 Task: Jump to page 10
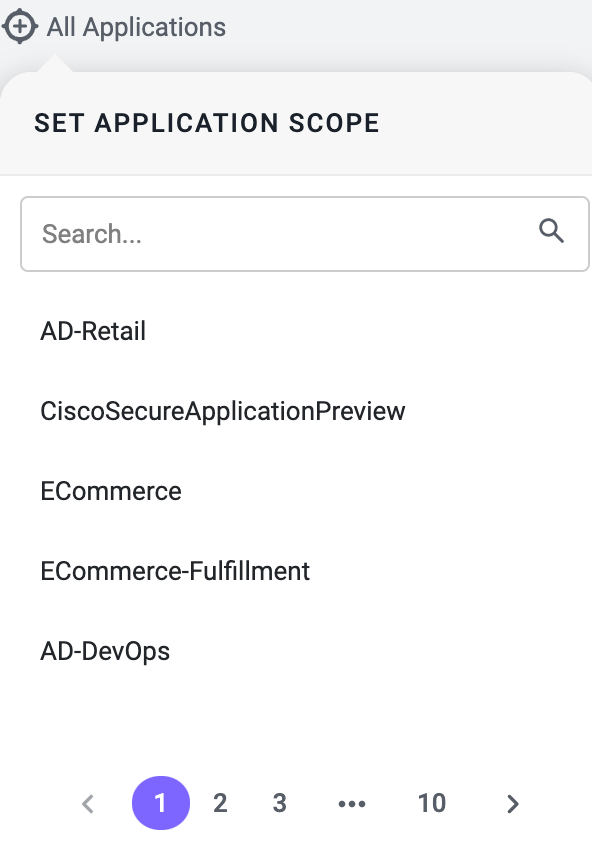tap(432, 803)
